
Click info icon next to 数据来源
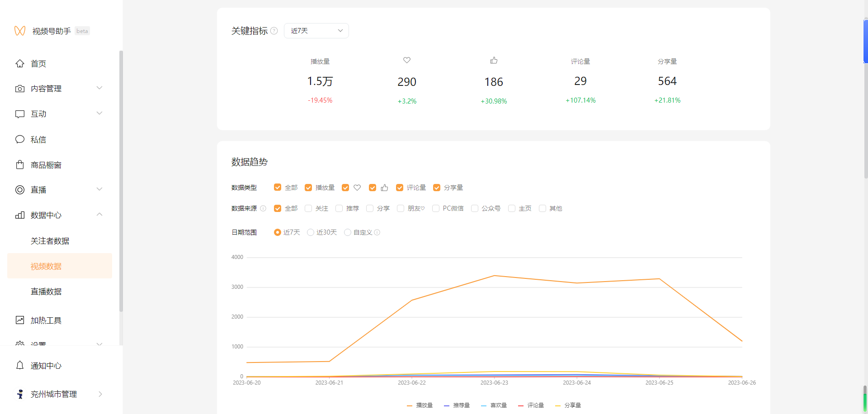263,208
